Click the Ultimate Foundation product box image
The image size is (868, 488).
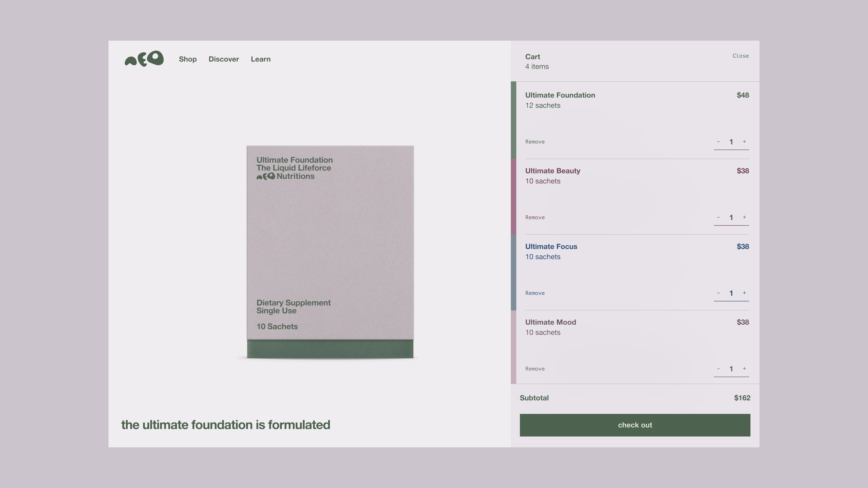pos(330,252)
